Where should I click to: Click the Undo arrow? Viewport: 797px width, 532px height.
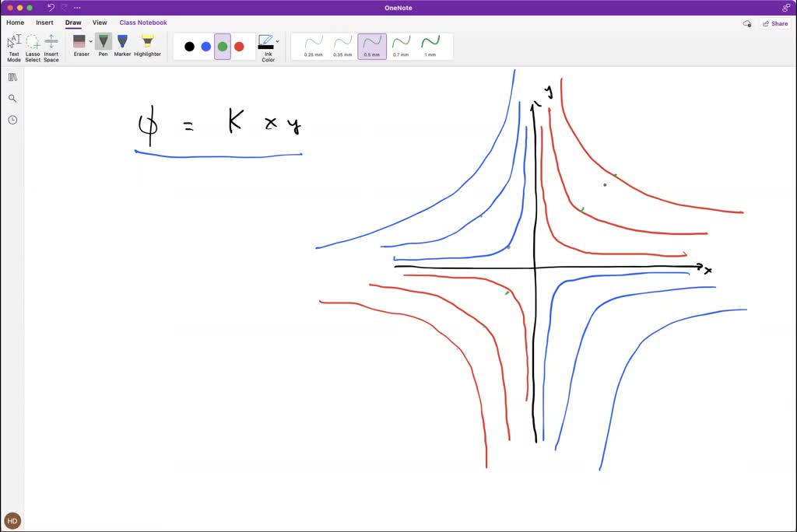[50, 7]
